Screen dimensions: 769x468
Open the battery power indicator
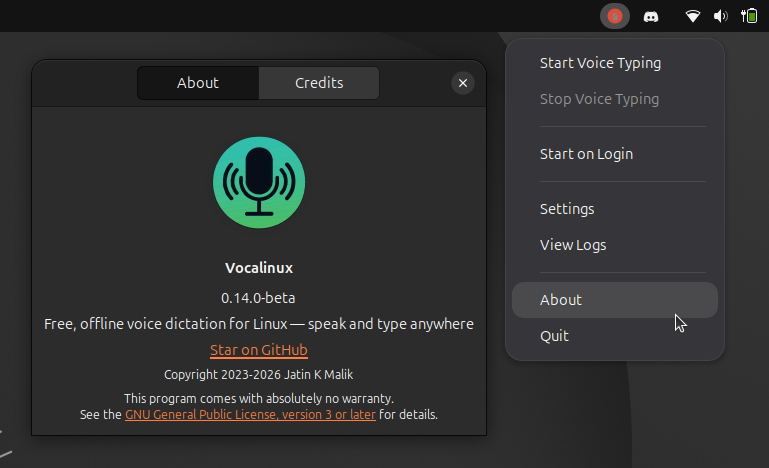[x=749, y=16]
